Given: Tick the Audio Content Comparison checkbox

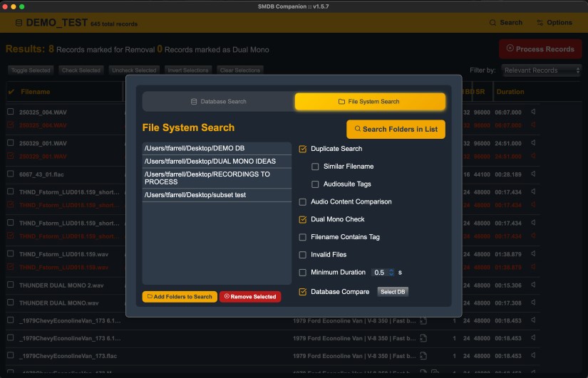Looking at the screenshot, I should (x=303, y=201).
